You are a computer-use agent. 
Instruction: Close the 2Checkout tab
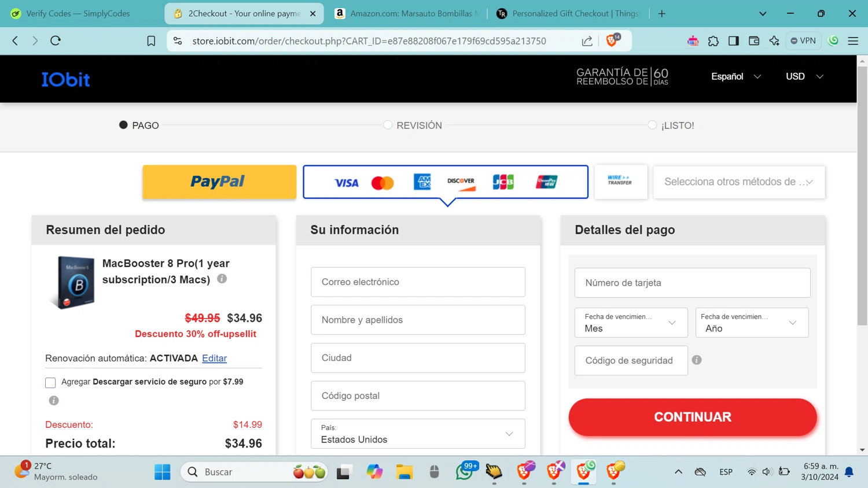pos(313,13)
